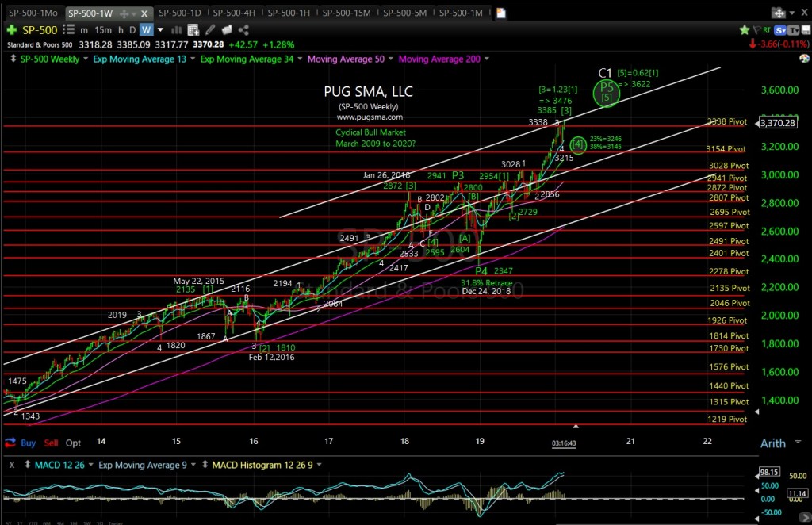812x525 pixels.
Task: Open the timeframe dropdown arrow after W
Action: coord(160,30)
